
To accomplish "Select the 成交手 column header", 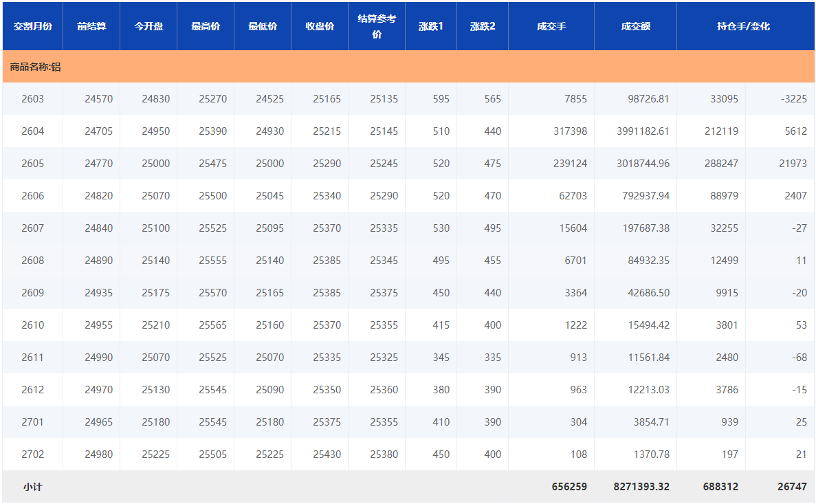I will [551, 26].
